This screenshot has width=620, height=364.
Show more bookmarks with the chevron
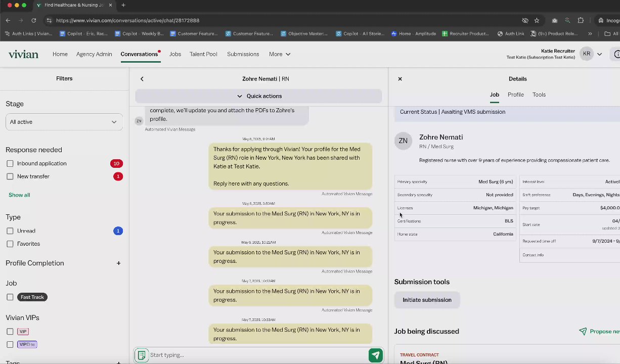click(590, 34)
